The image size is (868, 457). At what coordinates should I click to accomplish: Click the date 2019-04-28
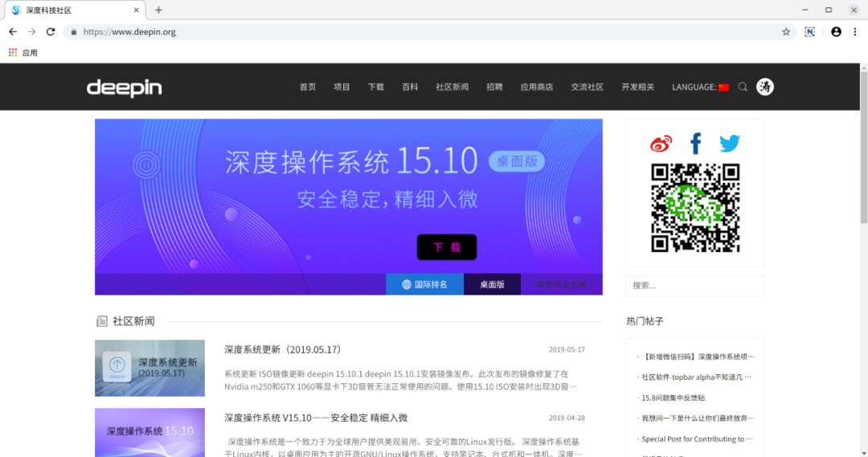coord(567,418)
